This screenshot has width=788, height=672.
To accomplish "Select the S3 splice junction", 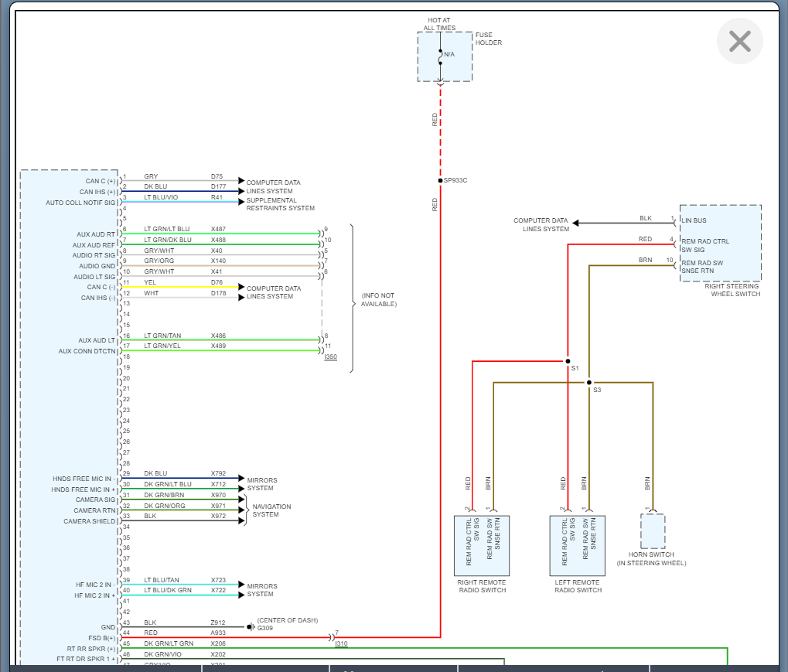I will coord(588,382).
